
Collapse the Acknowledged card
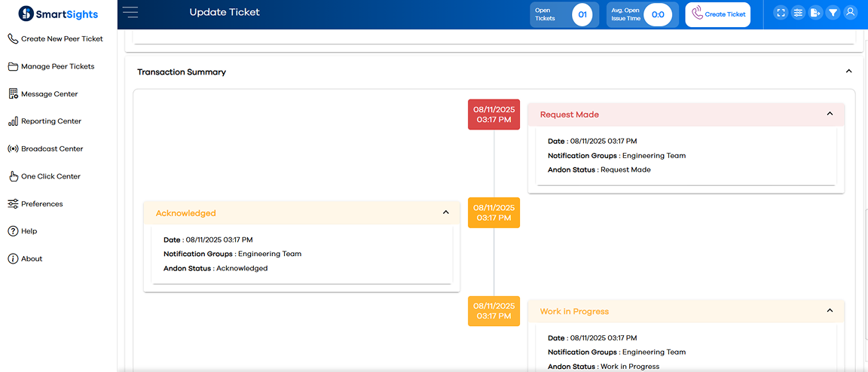445,213
